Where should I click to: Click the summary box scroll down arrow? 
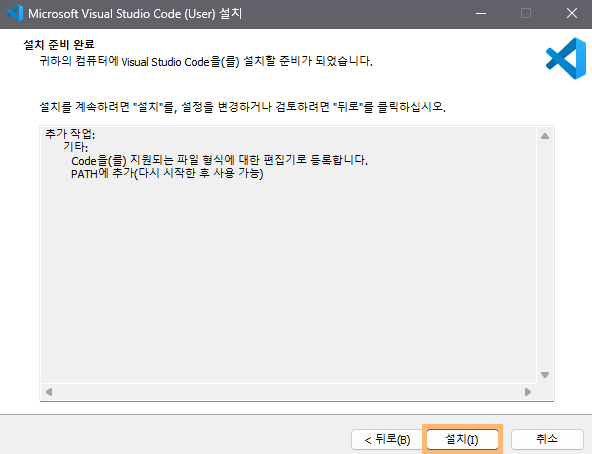point(545,375)
